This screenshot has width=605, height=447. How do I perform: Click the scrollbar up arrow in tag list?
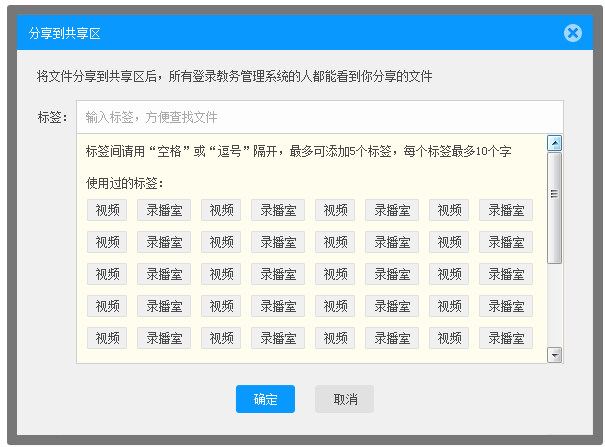point(554,143)
